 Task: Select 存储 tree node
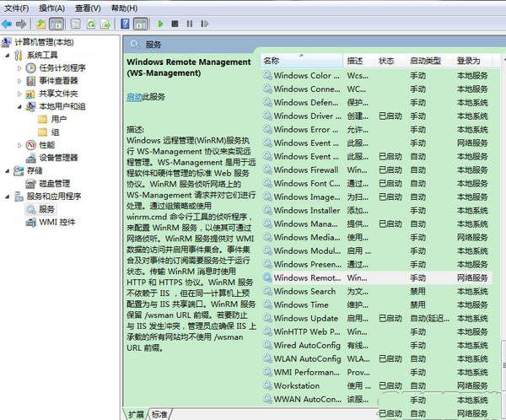click(35, 170)
